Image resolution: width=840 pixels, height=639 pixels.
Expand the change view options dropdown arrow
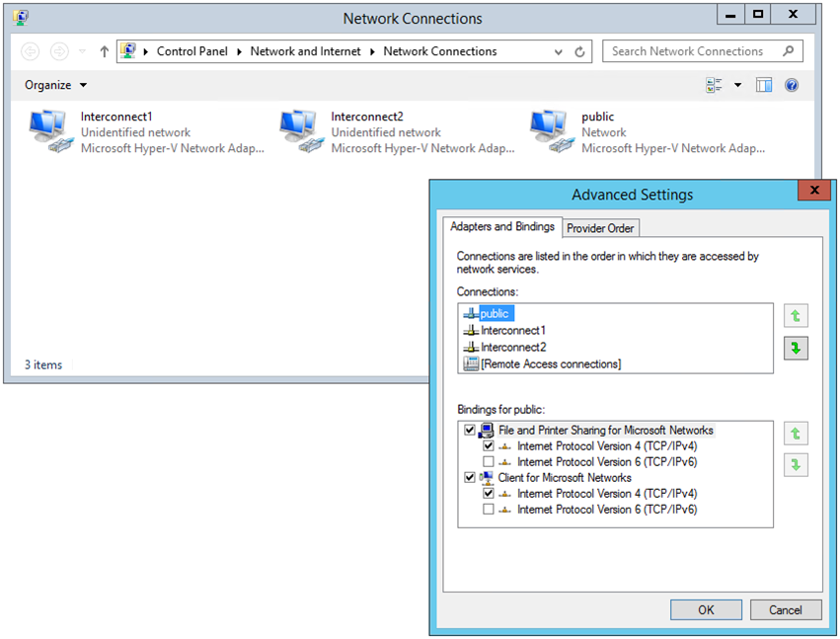pyautogui.click(x=737, y=85)
